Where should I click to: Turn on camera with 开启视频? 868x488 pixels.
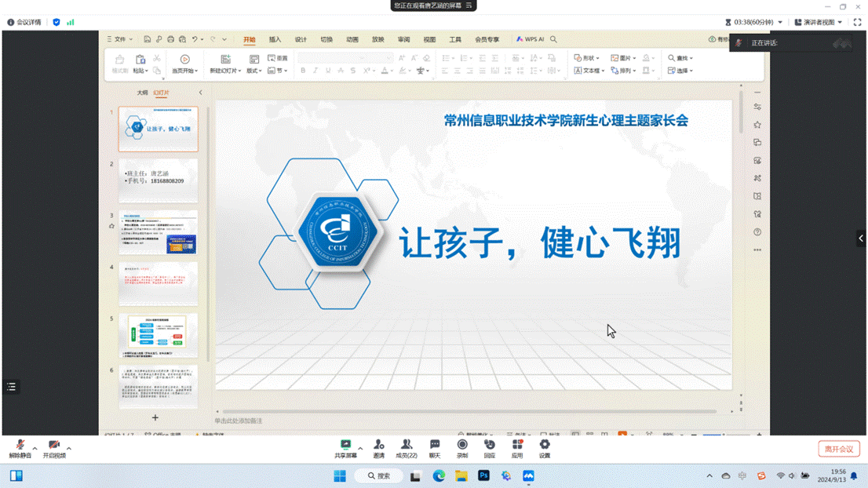54,449
